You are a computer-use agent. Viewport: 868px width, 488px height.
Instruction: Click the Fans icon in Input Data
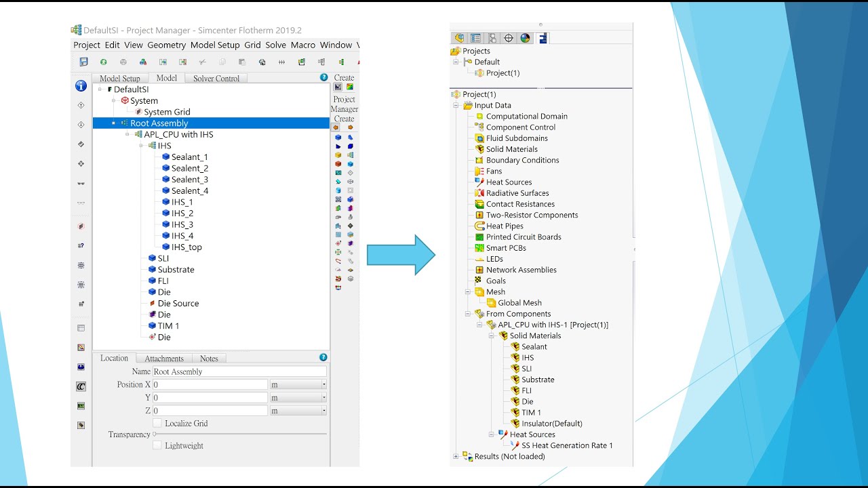coord(479,171)
